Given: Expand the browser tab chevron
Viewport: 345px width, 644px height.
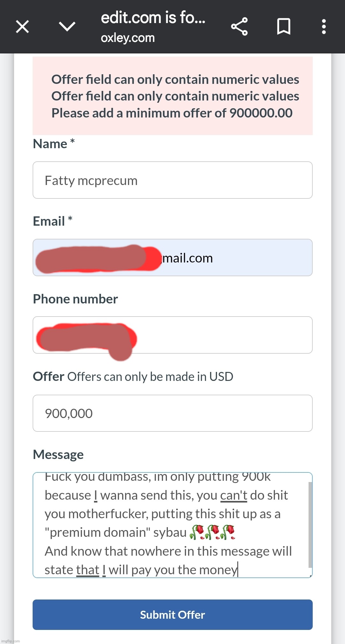Looking at the screenshot, I should [x=67, y=27].
